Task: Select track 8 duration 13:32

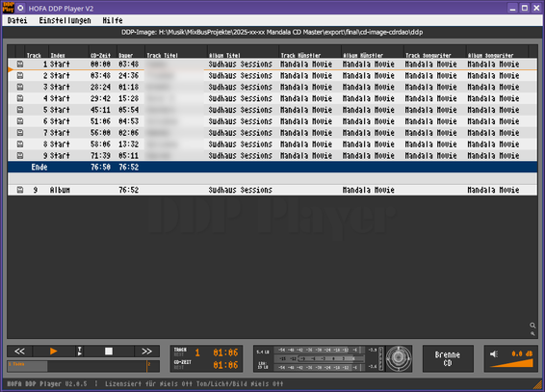Action: tap(128, 144)
